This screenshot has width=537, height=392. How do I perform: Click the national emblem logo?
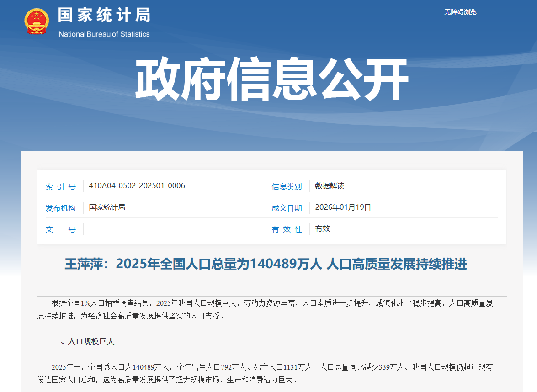(x=36, y=21)
